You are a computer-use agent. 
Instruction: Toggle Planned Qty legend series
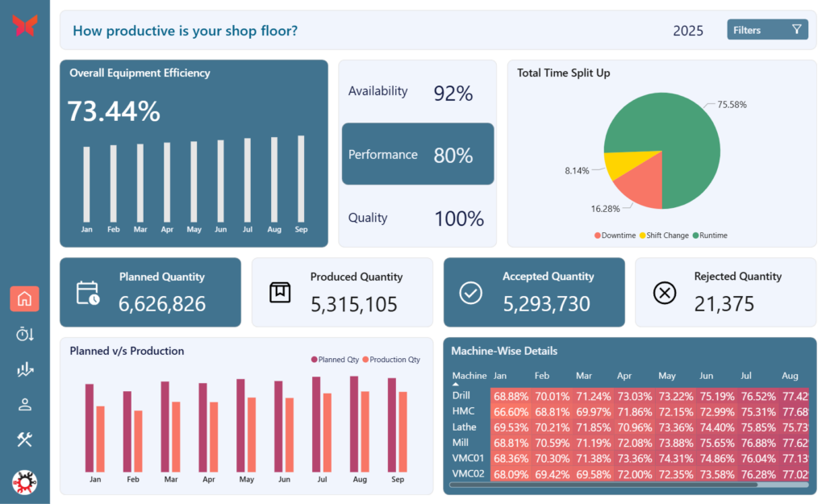point(335,360)
